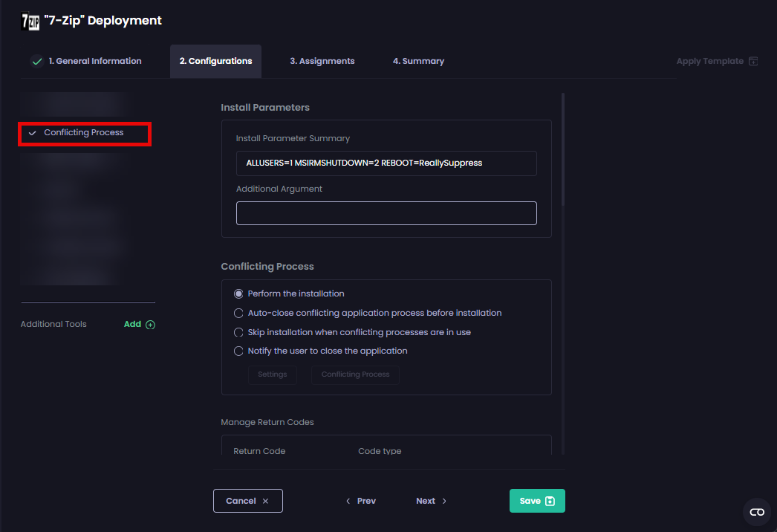
Task: Click the green checkmark on General Information tab
Action: [x=36, y=61]
